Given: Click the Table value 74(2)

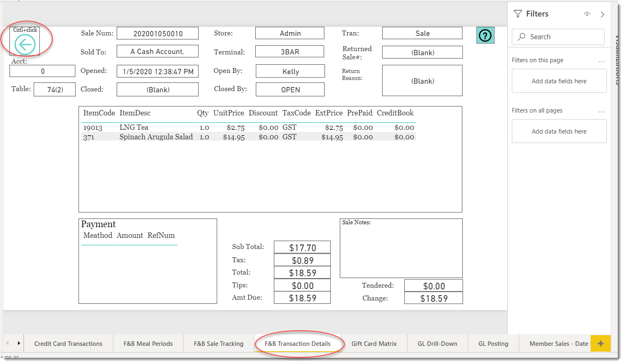Looking at the screenshot, I should click(55, 89).
